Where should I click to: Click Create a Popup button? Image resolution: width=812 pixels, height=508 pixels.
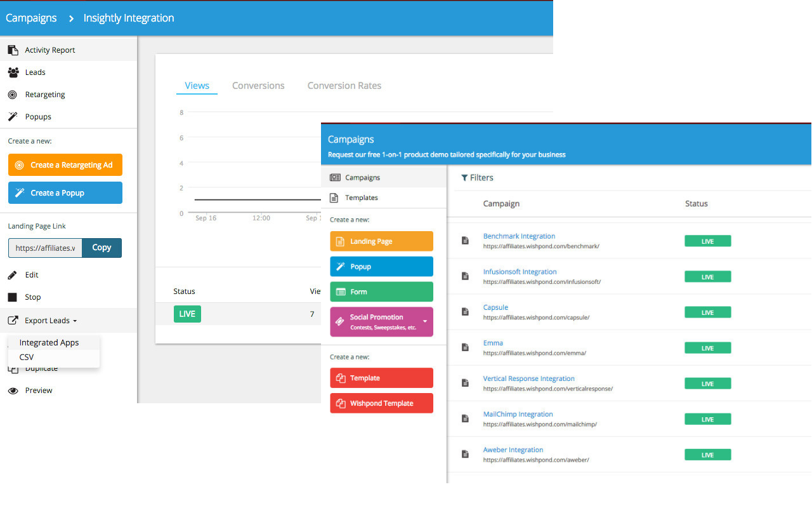[65, 193]
